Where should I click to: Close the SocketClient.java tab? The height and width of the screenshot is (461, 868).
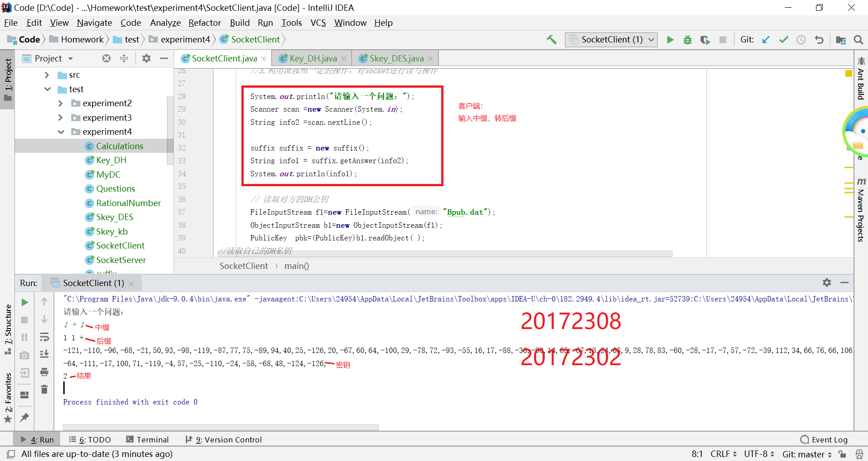click(x=264, y=59)
